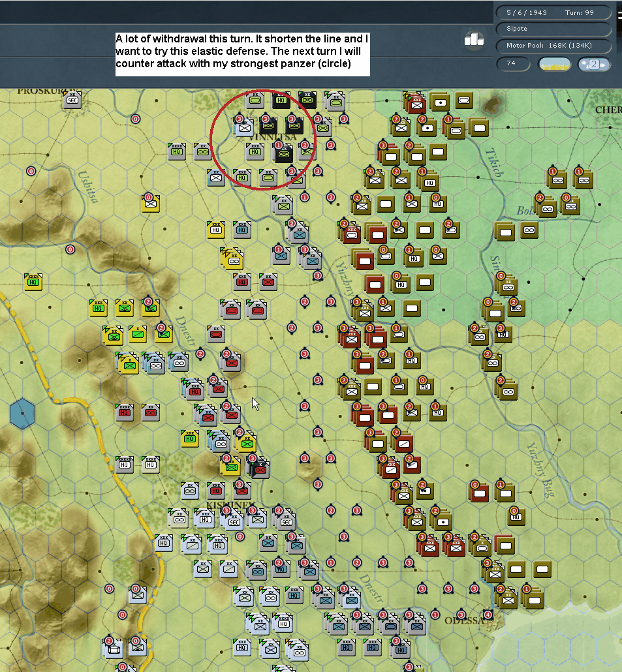The image size is (622, 672).
Task: Click the clear weather wheat field indicator
Action: coord(554,65)
